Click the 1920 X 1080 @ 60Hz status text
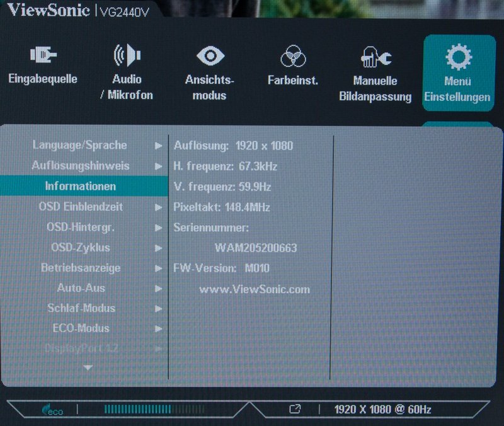This screenshot has width=504, height=426. [382, 410]
